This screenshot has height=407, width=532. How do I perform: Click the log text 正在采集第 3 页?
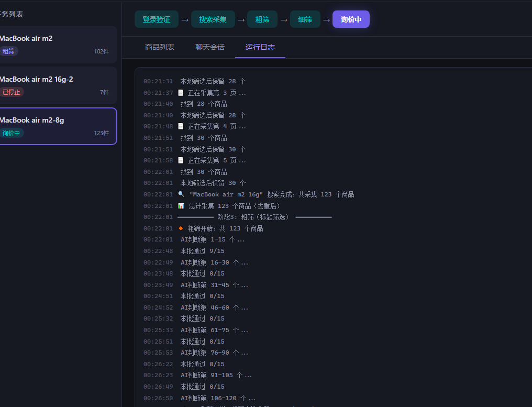point(217,93)
